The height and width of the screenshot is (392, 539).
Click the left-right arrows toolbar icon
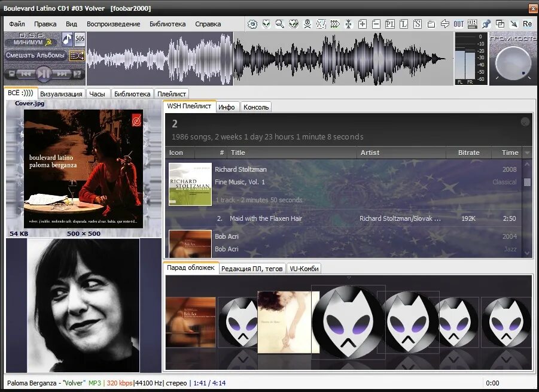[445, 24]
